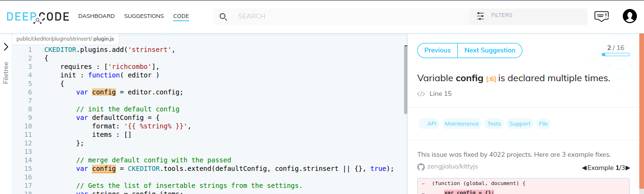The width and height of the screenshot is (644, 194).
Task: Select the Code menu tab
Action: (181, 17)
